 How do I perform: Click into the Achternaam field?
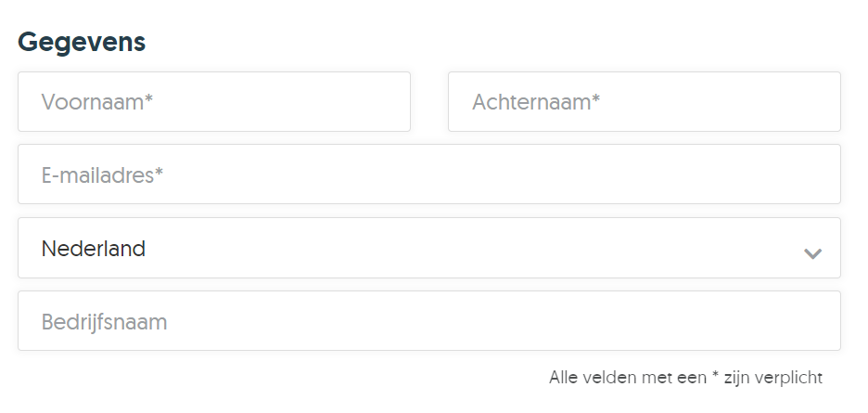644,102
